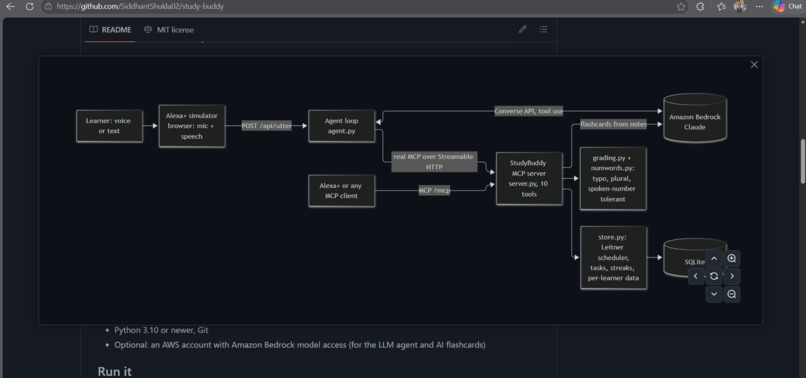The height and width of the screenshot is (378, 806).
Task: Click the 'store.py: Leitner scheduler' node
Action: click(x=613, y=258)
